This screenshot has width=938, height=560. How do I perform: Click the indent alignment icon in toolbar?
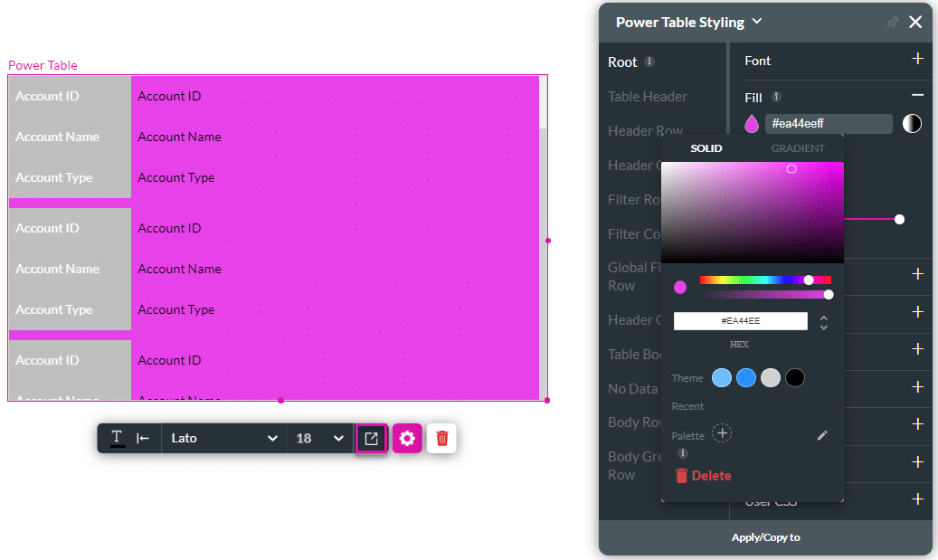[143, 439]
